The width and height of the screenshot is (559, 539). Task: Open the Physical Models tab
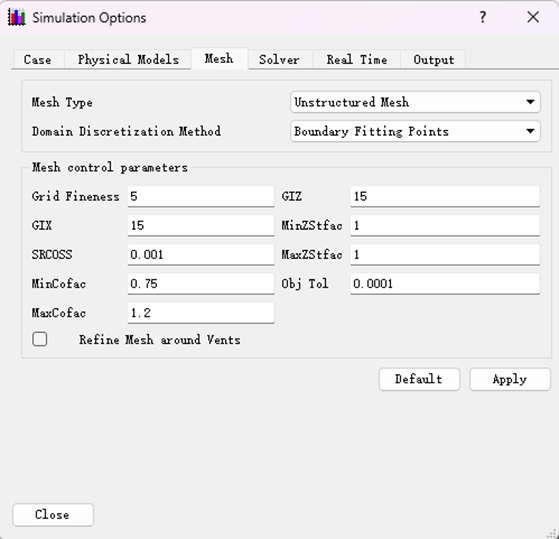pos(128,60)
